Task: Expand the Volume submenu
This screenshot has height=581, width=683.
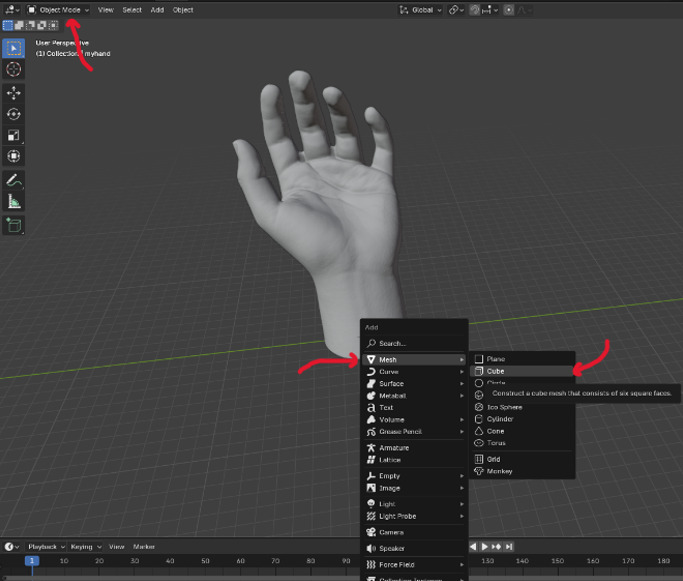Action: point(414,419)
